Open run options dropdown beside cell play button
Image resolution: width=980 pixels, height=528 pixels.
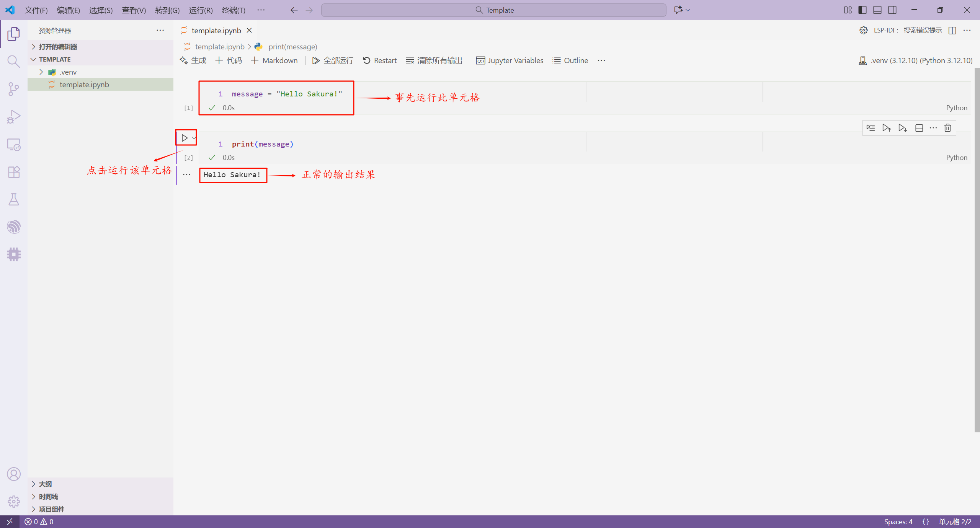(x=194, y=138)
